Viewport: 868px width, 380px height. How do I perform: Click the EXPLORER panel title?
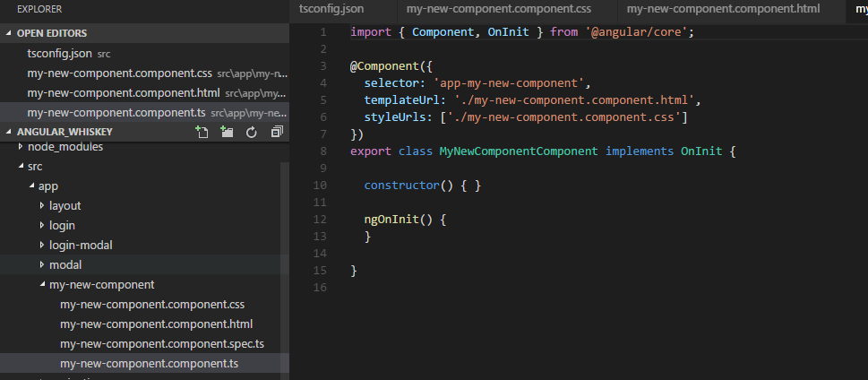tap(39, 10)
